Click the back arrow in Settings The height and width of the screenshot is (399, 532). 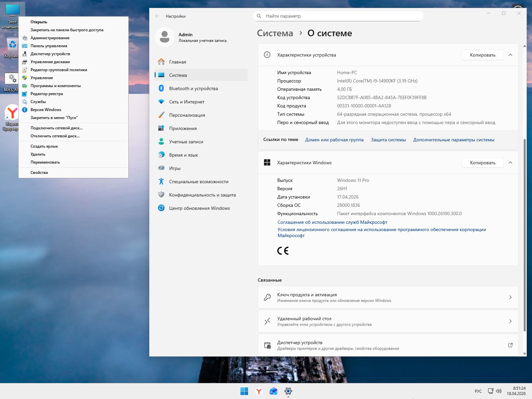157,16
